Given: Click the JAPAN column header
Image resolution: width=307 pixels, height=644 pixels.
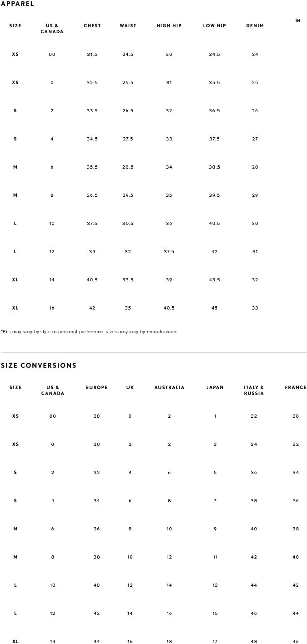Looking at the screenshot, I should pos(215,388).
